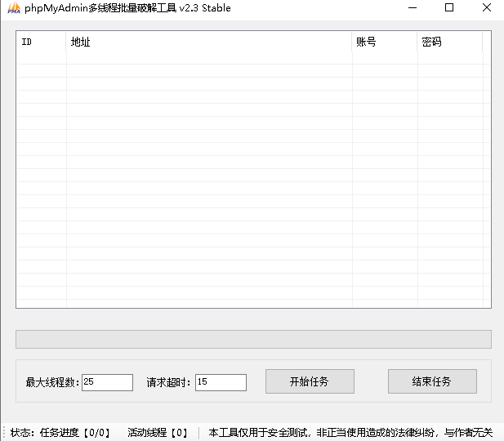Minimize the phpMyAdmin tool window
The image size is (504, 441).
tap(413, 7)
